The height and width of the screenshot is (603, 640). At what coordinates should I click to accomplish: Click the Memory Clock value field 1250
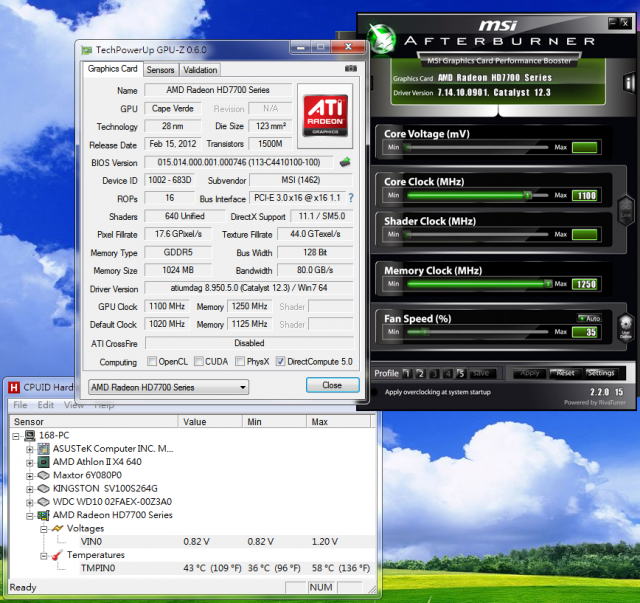[585, 284]
